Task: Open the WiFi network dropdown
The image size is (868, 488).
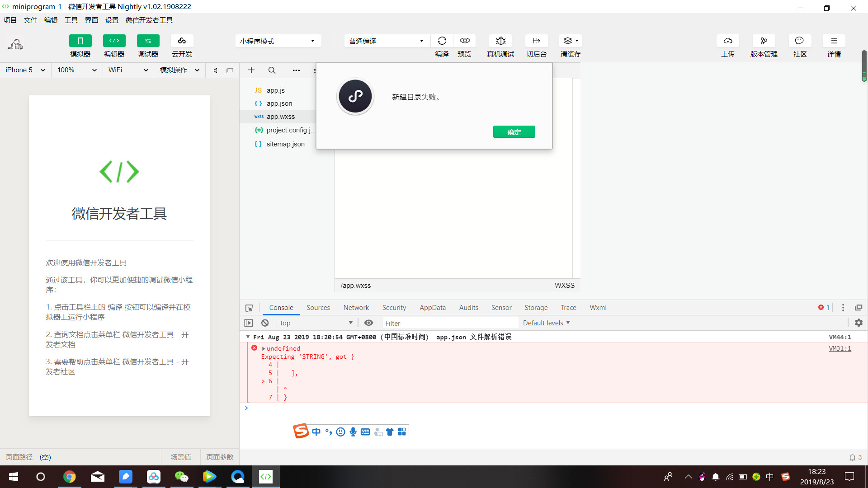Action: (x=128, y=70)
